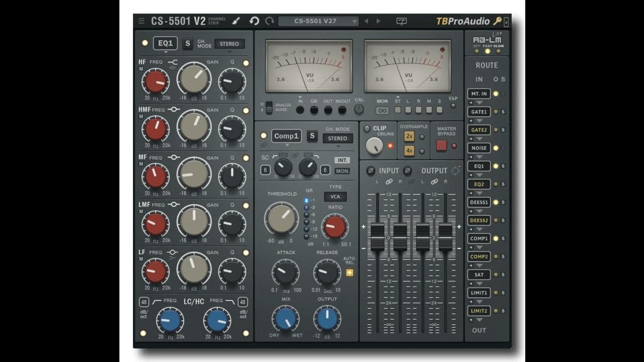Screen dimensions: 644x362
Task: Expand the arrow below COMP1 route slot
Action: 479,247
